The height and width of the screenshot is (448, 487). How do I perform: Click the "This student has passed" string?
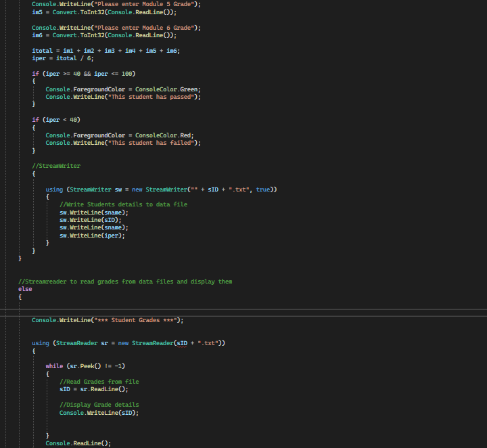pos(151,97)
